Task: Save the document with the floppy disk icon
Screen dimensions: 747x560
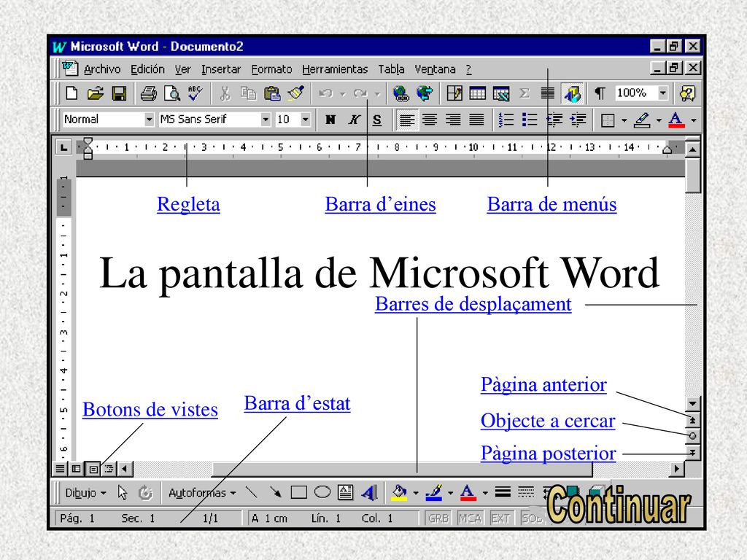Action: tap(119, 93)
